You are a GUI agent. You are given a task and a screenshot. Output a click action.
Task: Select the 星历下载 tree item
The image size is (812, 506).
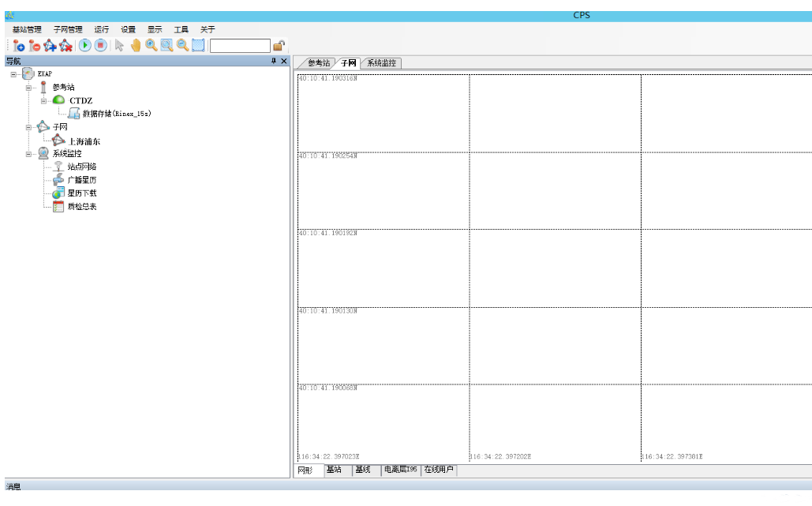pyautogui.click(x=82, y=193)
